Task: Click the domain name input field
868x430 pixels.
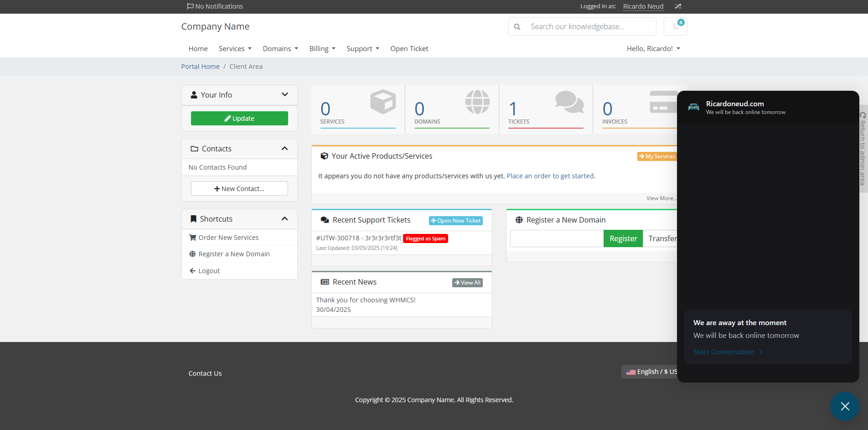Action: (557, 238)
